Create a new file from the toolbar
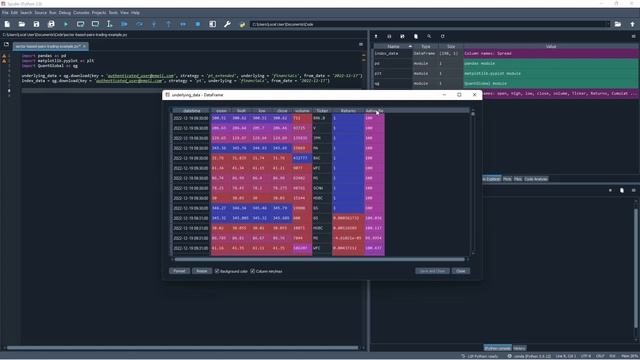This screenshot has width=640, height=360. pyautogui.click(x=7, y=24)
